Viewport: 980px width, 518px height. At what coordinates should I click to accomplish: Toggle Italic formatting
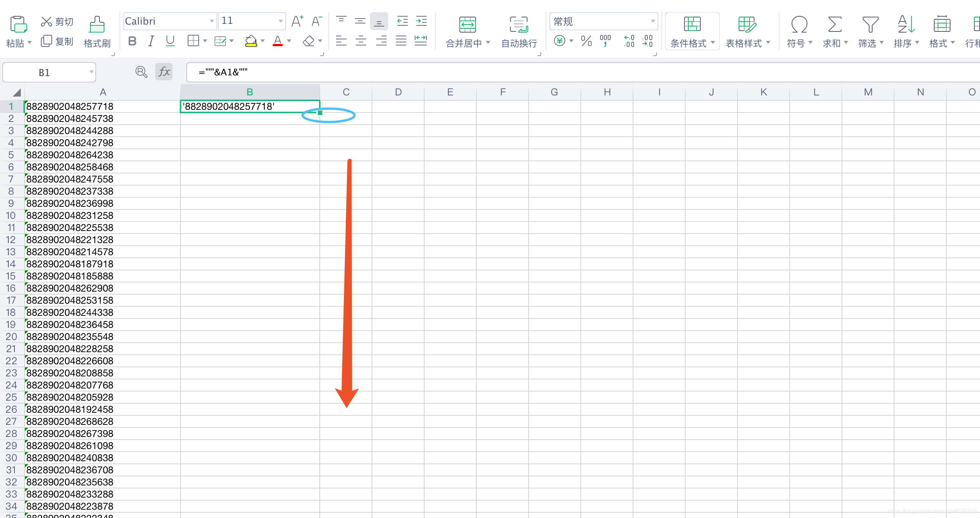(151, 41)
